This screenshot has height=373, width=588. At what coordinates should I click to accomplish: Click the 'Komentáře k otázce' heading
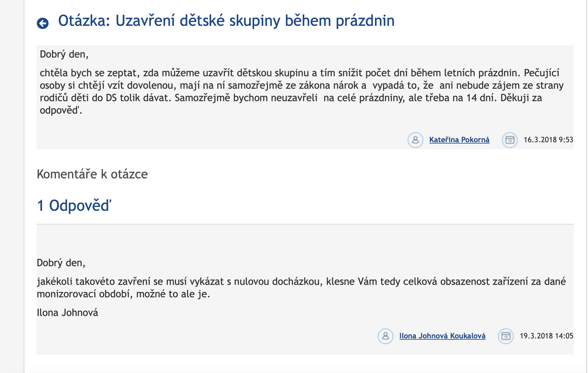pyautogui.click(x=92, y=174)
